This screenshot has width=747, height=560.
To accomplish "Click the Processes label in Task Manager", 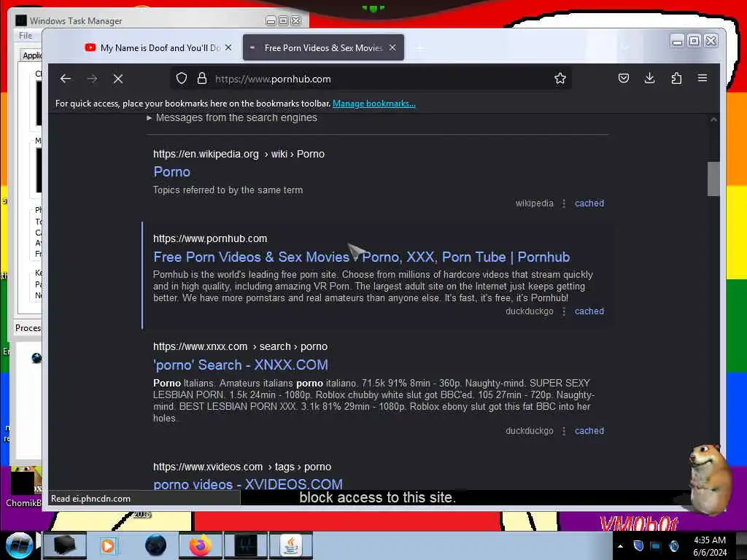I will pyautogui.click(x=28, y=328).
